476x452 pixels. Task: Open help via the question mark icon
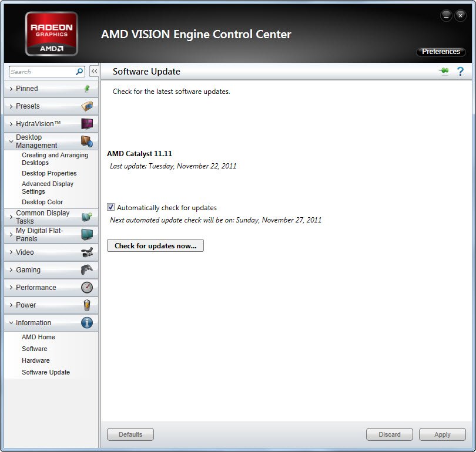pos(460,71)
